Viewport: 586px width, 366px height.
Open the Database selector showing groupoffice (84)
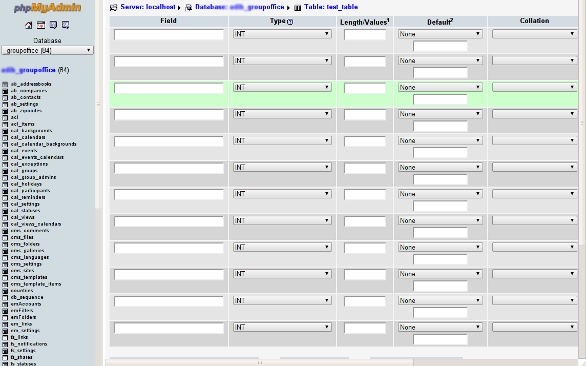tap(47, 50)
